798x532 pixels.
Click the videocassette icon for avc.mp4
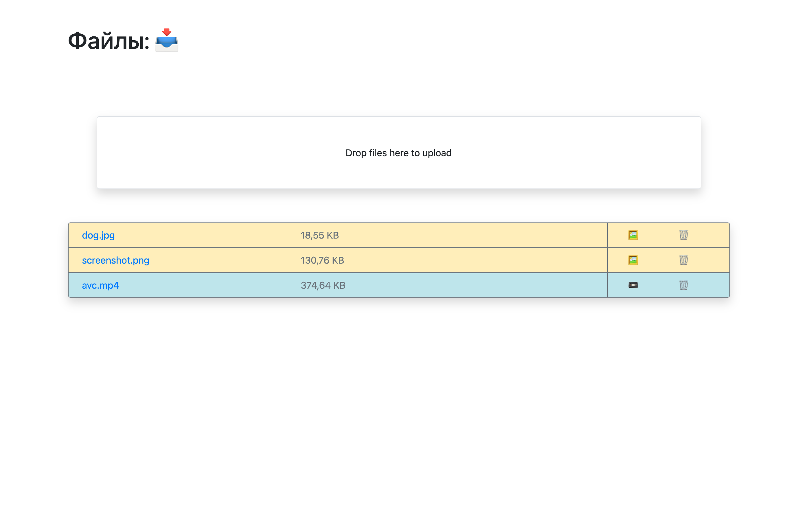pos(633,285)
